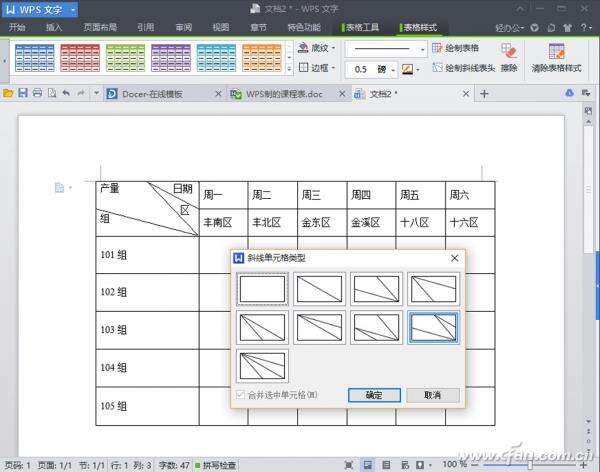The height and width of the screenshot is (472, 600).
Task: Open the 插入 ribbon tab
Action: (54, 27)
